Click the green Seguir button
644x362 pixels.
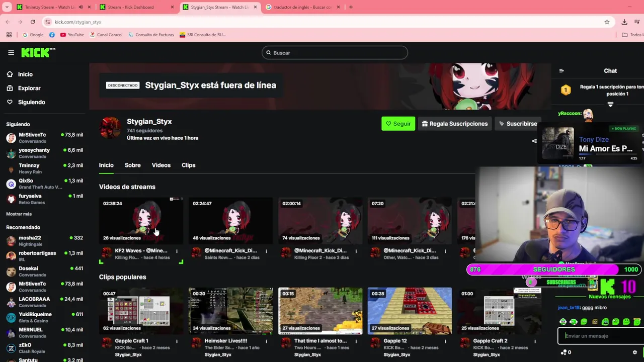pos(398,124)
